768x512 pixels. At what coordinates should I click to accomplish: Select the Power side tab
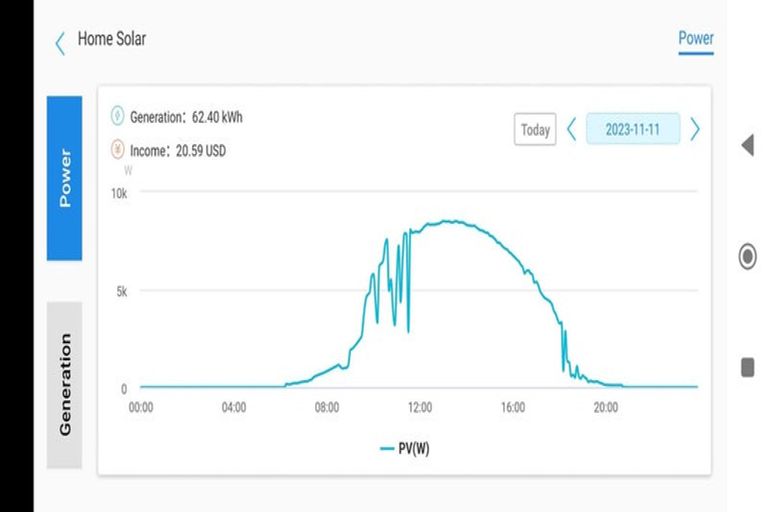coord(64,178)
